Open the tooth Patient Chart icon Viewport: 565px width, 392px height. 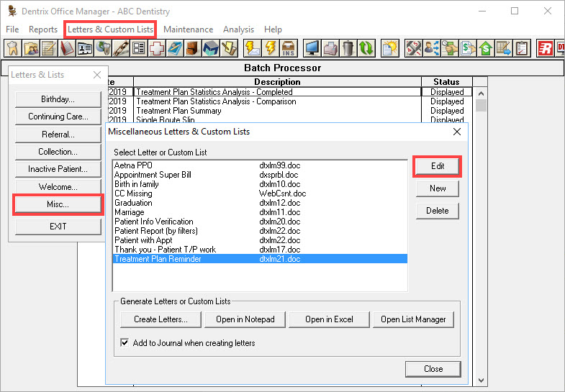point(13,48)
